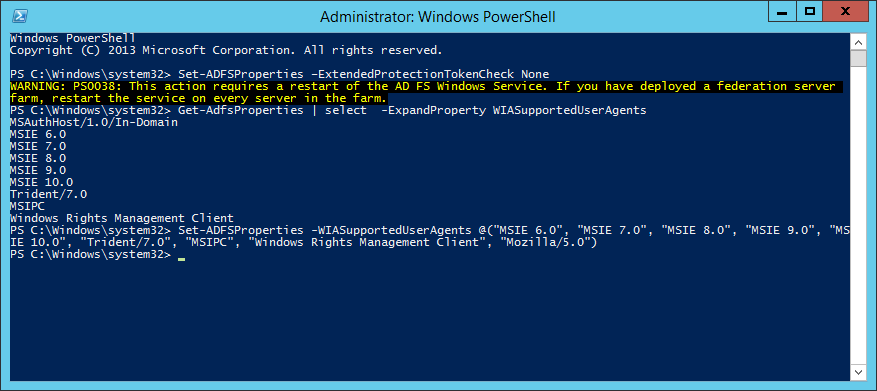The height and width of the screenshot is (391, 877).
Task: Click the Get-AdfsProperties command text
Action: 241,111
